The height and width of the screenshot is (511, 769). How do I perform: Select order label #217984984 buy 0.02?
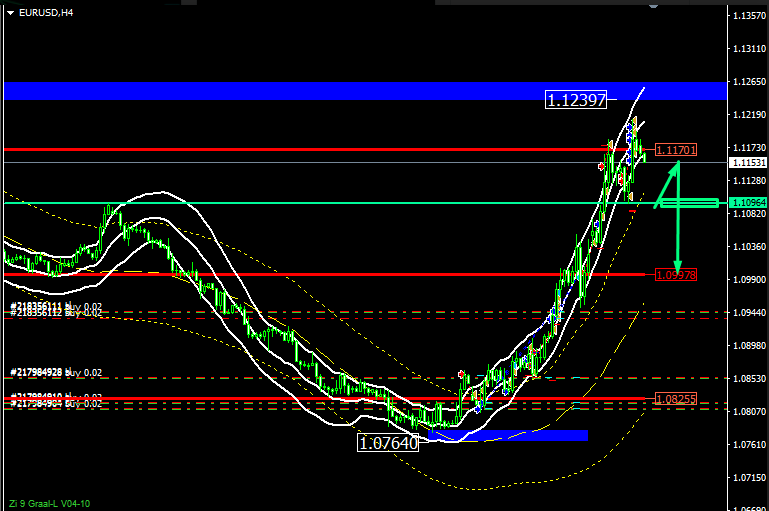56,404
